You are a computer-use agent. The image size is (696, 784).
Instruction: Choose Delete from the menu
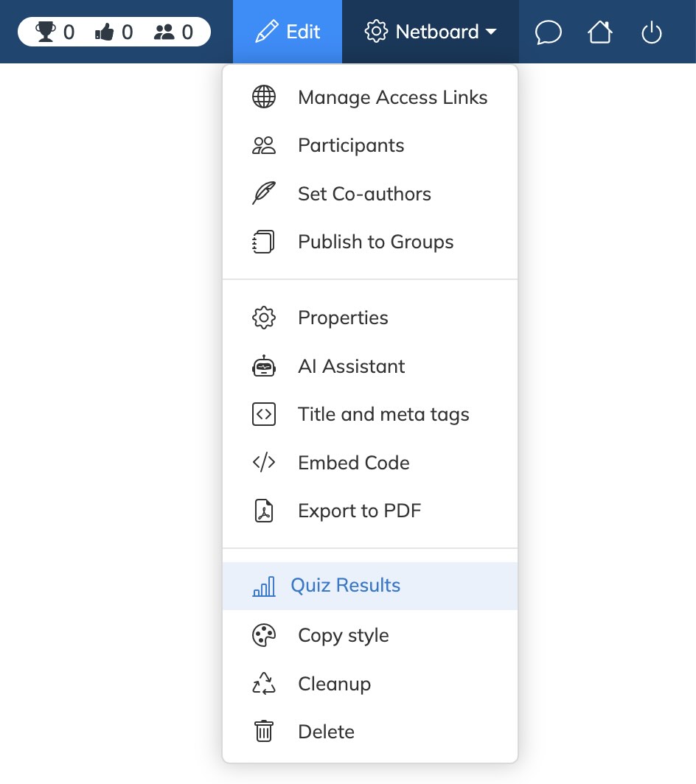pos(370,732)
